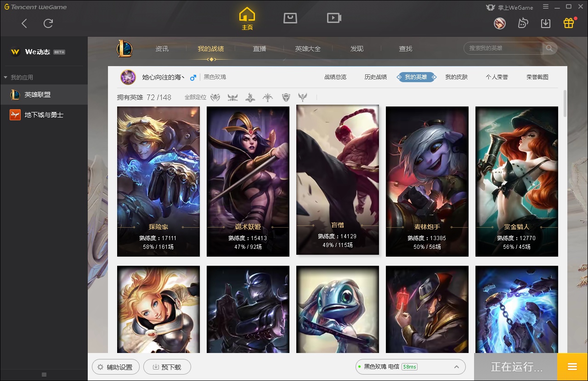Open the 盲僧 hero card
Screen dimensions: 588x381
(x=338, y=179)
